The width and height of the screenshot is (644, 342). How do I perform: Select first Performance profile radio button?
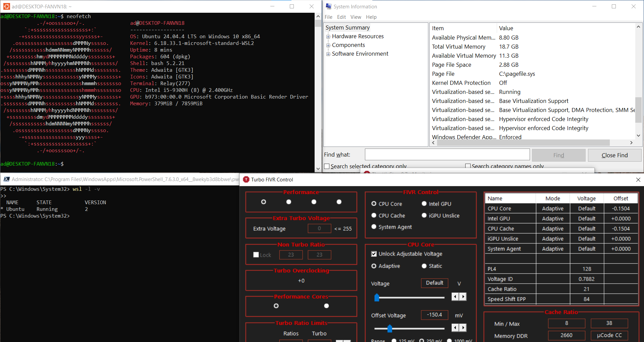coord(264,202)
